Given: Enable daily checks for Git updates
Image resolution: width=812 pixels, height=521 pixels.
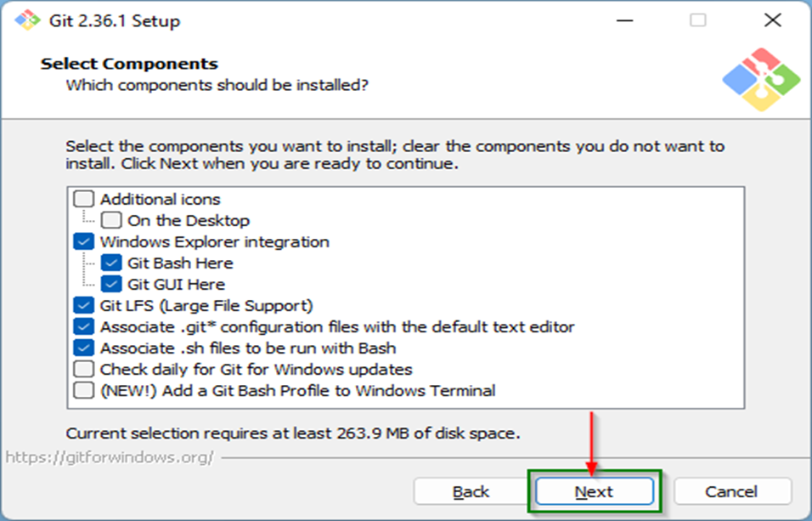Looking at the screenshot, I should (x=83, y=369).
